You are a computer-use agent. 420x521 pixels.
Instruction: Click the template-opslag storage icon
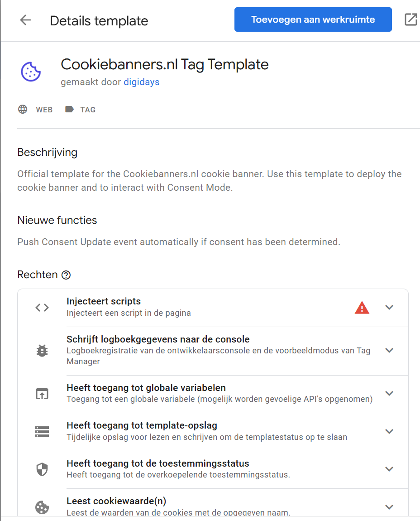tap(42, 431)
